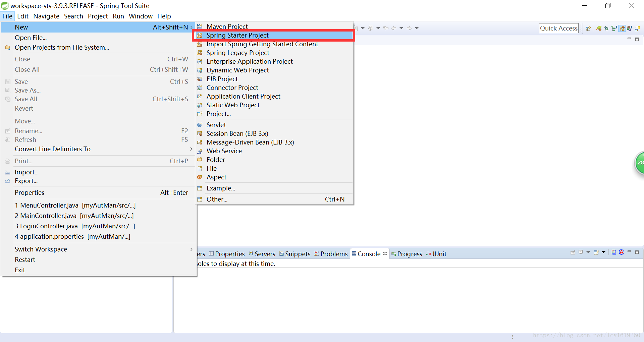
Task: Click the Last Edit Location arrow icon
Action: coord(386,28)
